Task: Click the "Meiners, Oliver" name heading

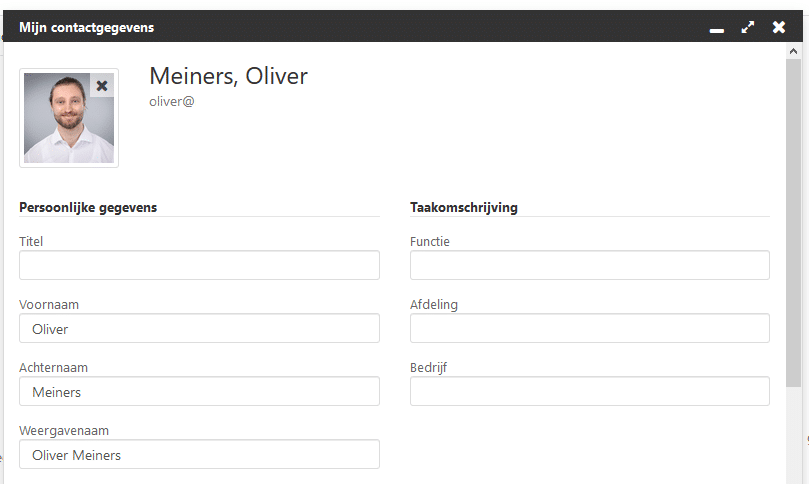Action: 228,76
